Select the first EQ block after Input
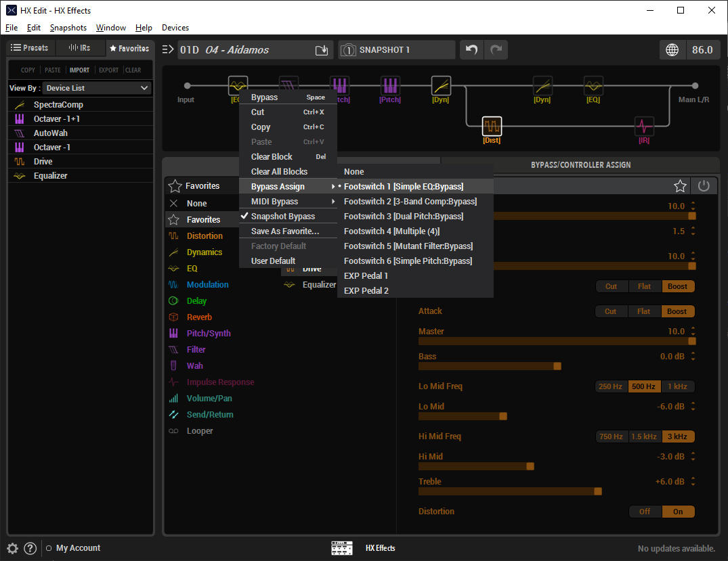728x561 pixels. (x=238, y=85)
